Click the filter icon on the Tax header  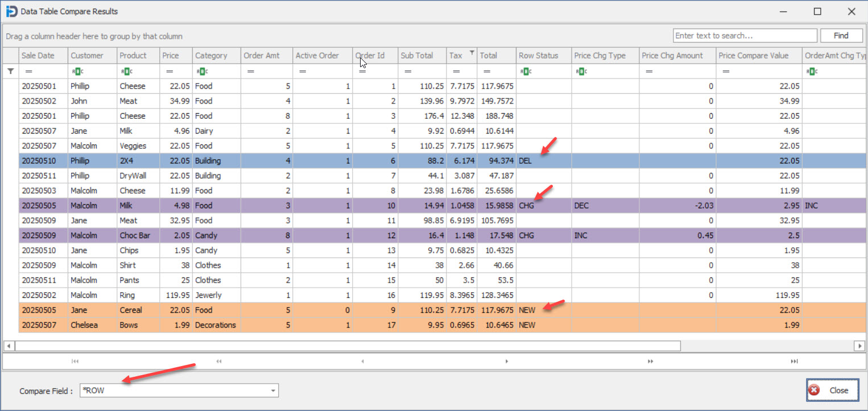tap(471, 53)
